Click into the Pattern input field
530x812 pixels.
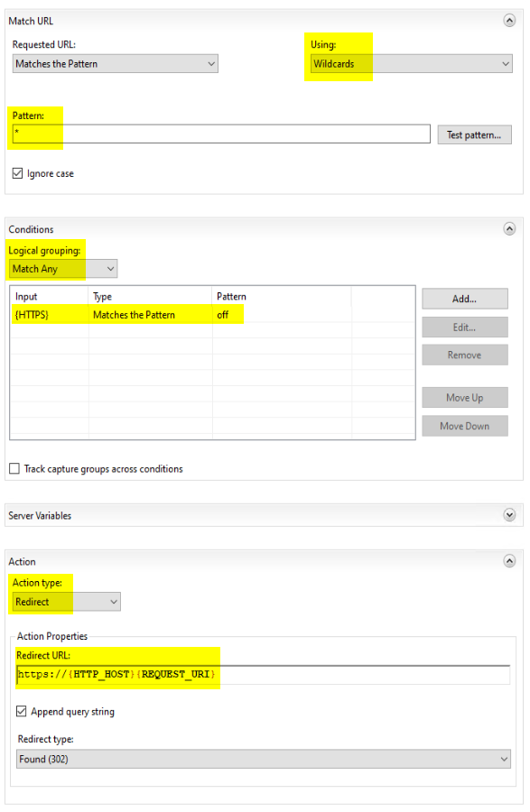pos(221,134)
